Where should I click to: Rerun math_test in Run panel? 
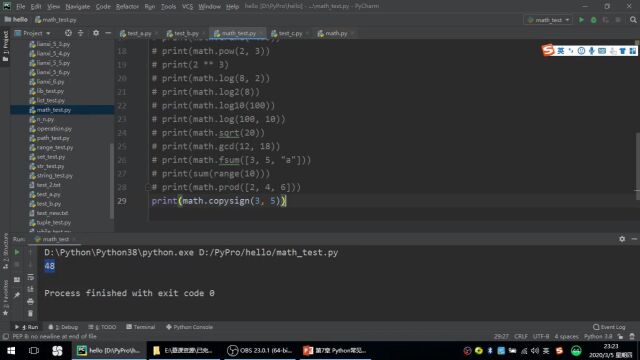[x=17, y=252]
